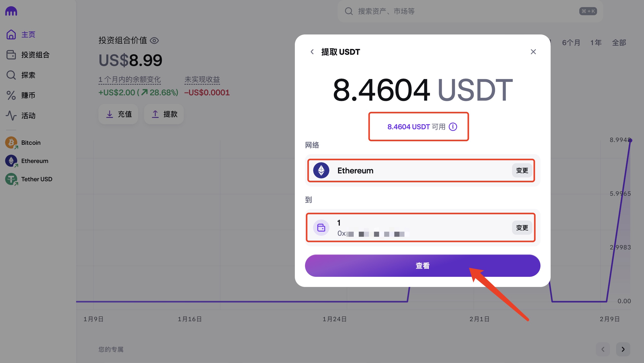The width and height of the screenshot is (644, 363).
Task: Click the wallet icon of destination address
Action: 321,228
